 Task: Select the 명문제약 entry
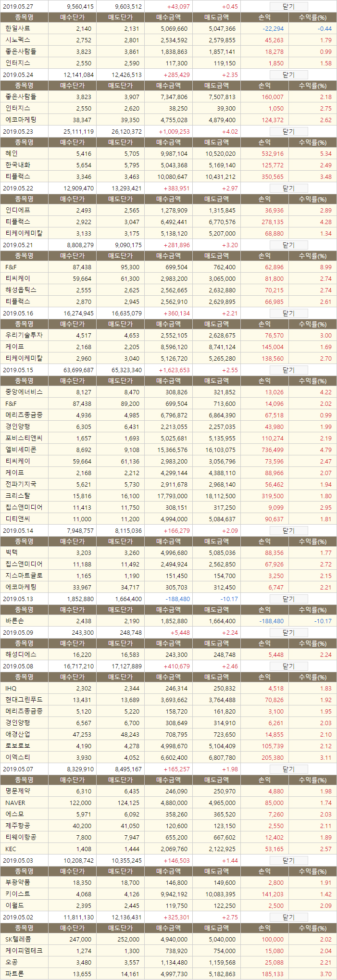tap(17, 791)
